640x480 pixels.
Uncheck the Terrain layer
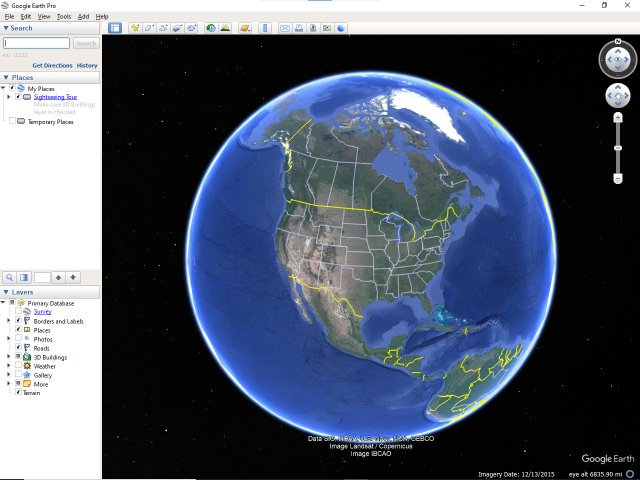pyautogui.click(x=18, y=392)
